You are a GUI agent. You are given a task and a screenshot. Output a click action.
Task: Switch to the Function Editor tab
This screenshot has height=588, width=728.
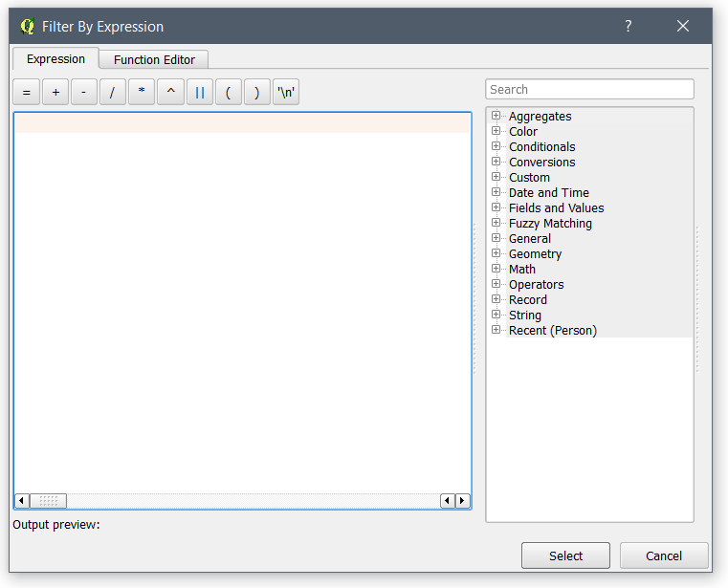(154, 59)
